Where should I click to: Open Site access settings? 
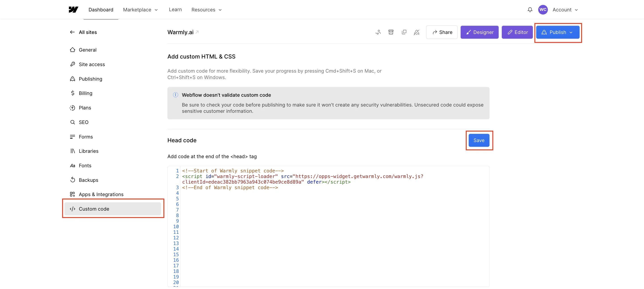pos(112,64)
